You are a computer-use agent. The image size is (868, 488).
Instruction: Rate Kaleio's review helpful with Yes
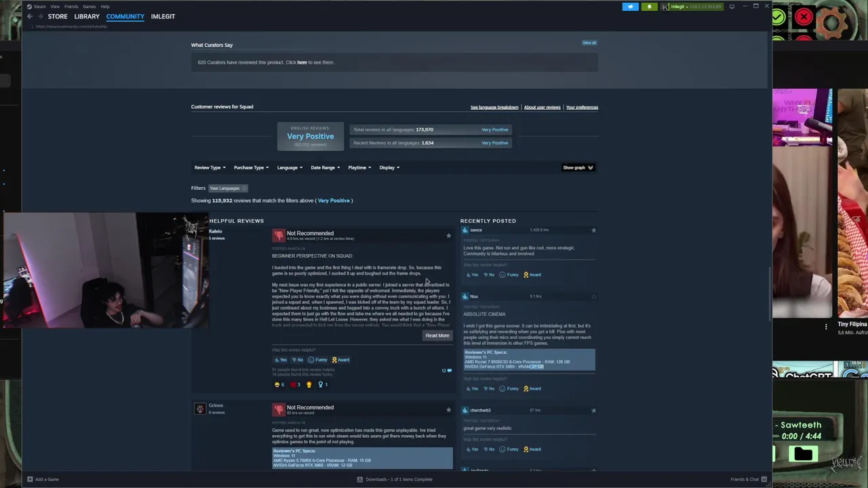coord(280,360)
